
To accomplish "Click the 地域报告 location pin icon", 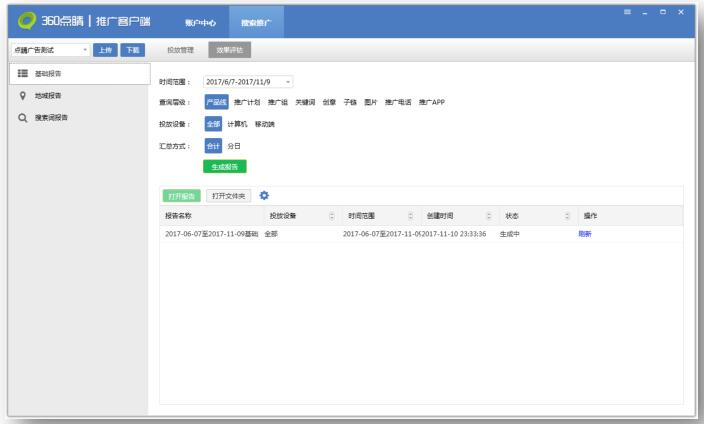I will [21, 96].
